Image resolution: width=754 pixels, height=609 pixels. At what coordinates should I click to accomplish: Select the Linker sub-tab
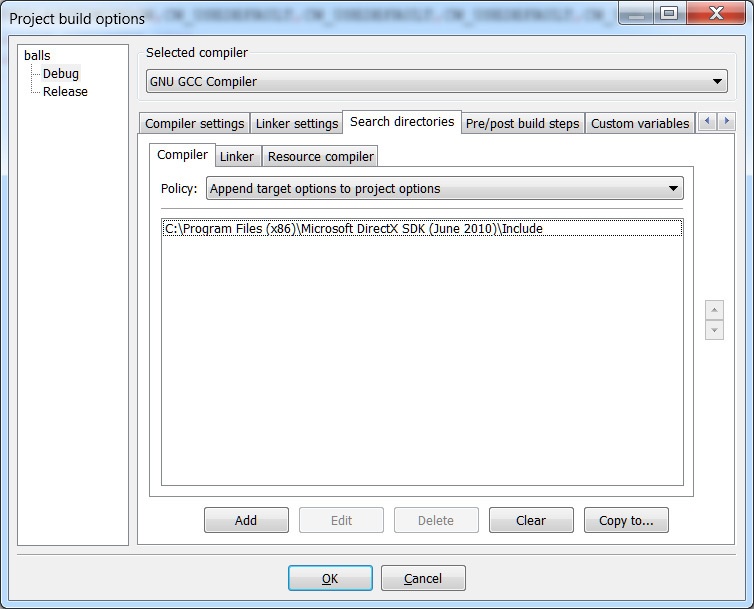(x=237, y=156)
